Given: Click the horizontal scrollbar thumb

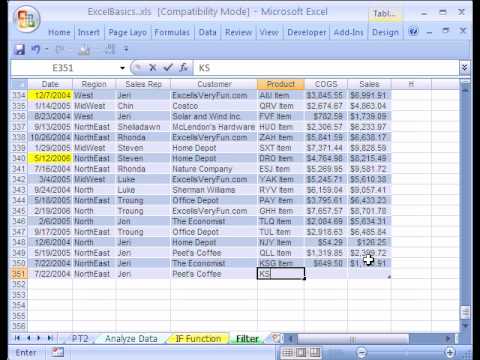Looking at the screenshot, I should [x=353, y=339].
